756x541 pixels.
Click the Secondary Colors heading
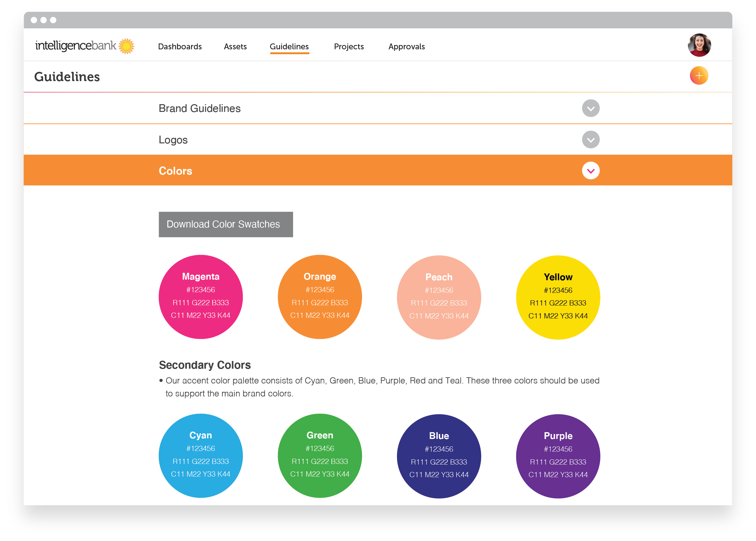[x=204, y=365]
